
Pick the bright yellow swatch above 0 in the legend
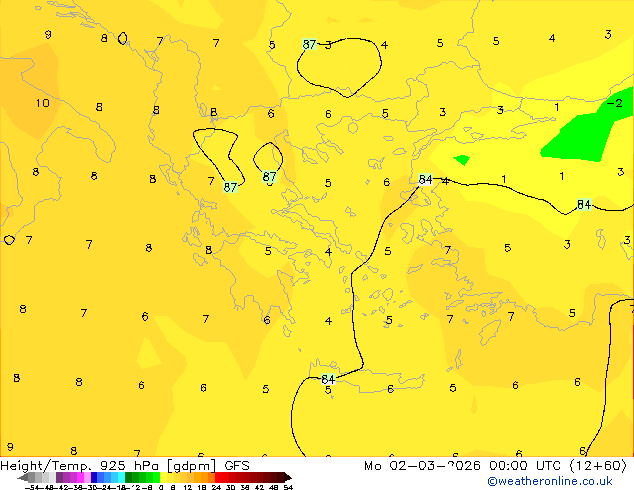(x=163, y=478)
